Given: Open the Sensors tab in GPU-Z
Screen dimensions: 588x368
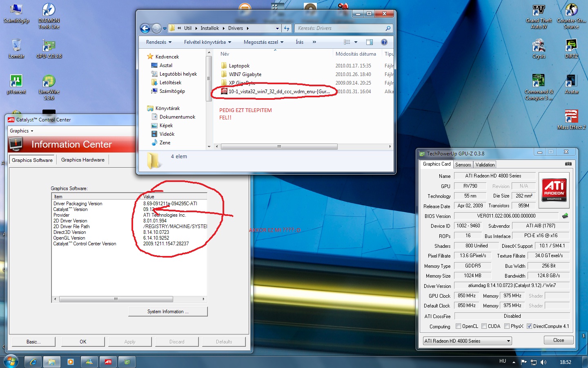Looking at the screenshot, I should (463, 164).
